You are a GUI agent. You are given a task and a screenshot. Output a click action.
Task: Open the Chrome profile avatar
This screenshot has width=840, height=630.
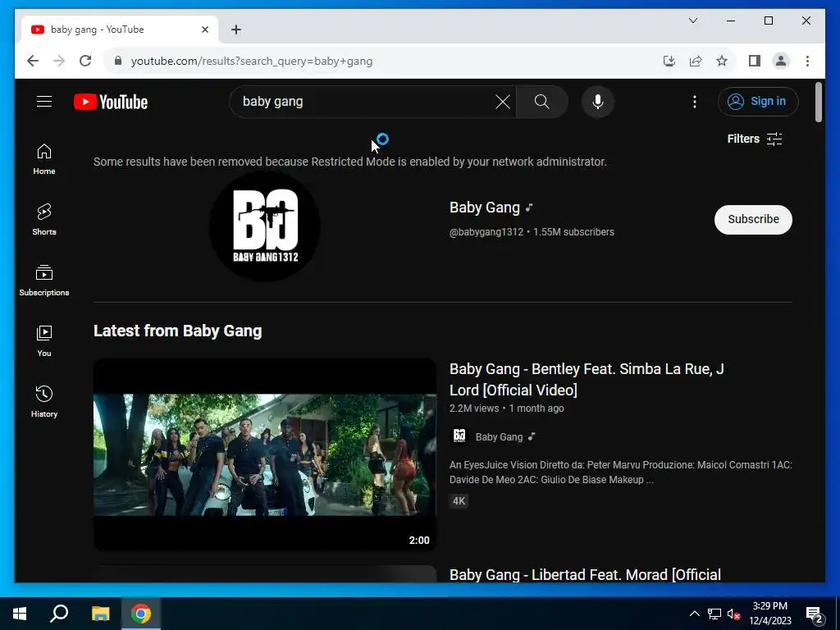[x=781, y=61]
